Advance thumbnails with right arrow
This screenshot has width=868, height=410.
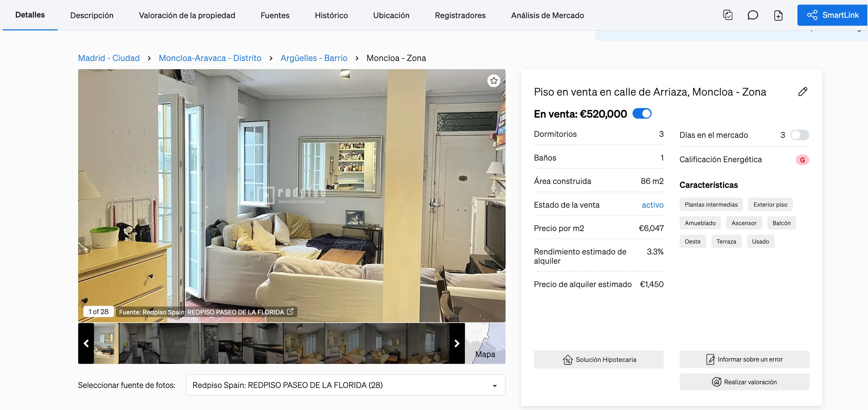(457, 343)
